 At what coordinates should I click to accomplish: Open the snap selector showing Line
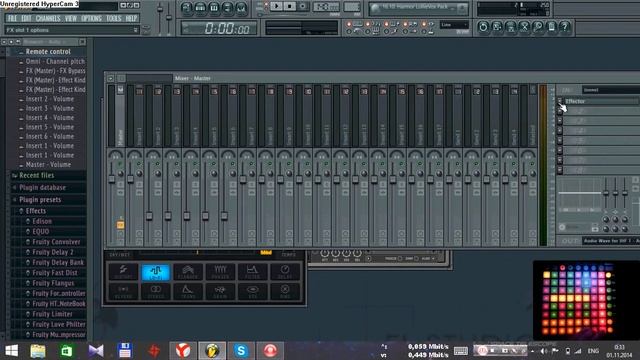[x=454, y=25]
